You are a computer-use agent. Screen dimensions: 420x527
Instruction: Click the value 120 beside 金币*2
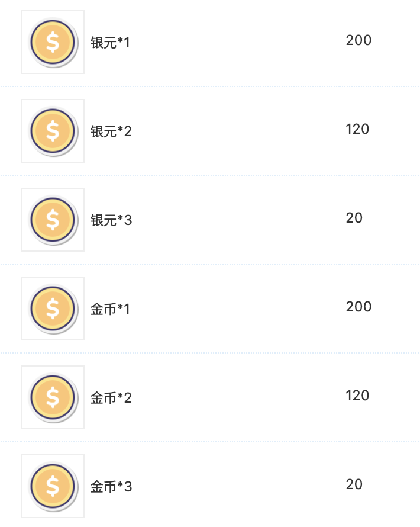356,396
